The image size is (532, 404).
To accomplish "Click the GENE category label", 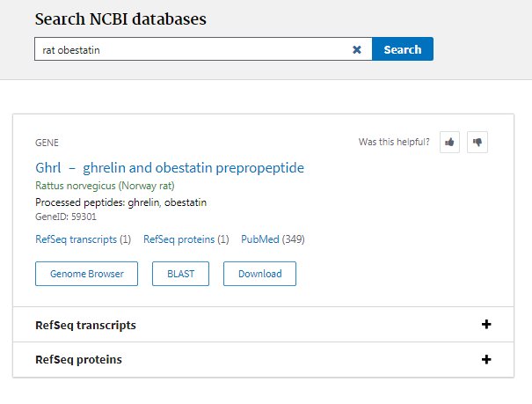I will [x=47, y=143].
